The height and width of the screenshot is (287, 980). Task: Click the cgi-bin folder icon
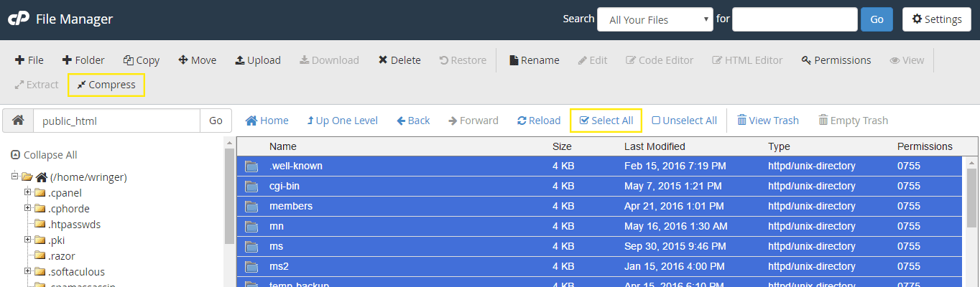pyautogui.click(x=251, y=186)
